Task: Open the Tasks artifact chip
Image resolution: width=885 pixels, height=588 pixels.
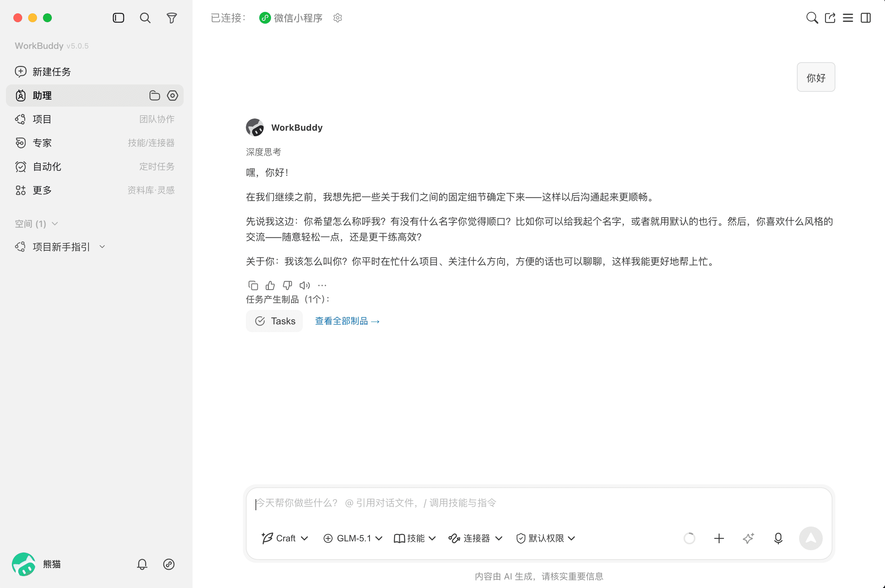Action: 274,321
